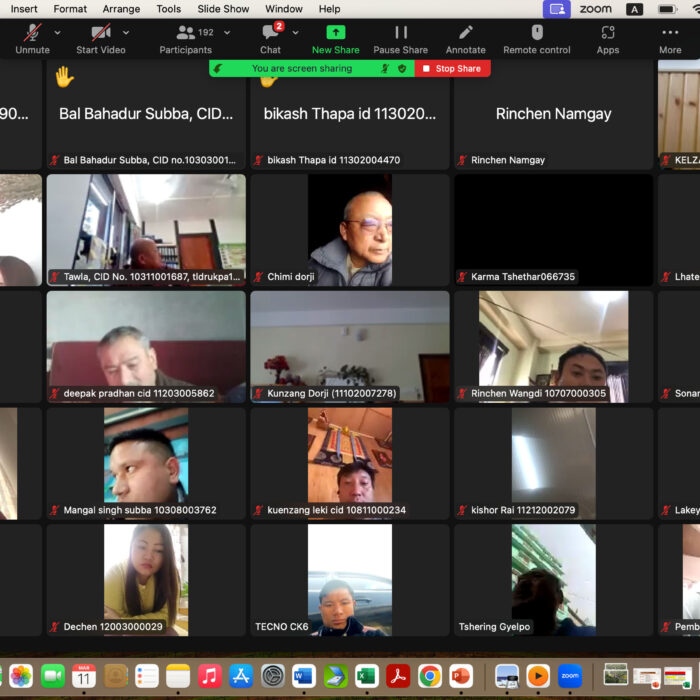Click the security shield icon in sharing banner

pos(402,68)
